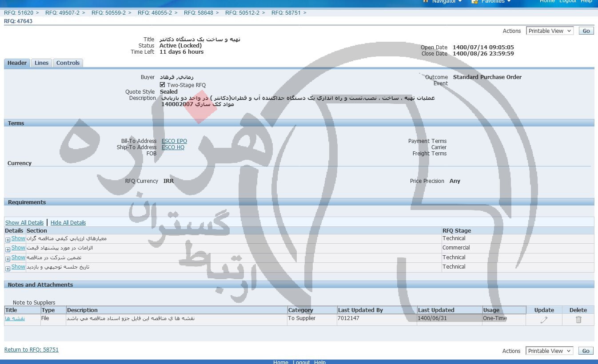
Task: Open the bottom Actions Printable View dropdown
Action: coord(549,351)
